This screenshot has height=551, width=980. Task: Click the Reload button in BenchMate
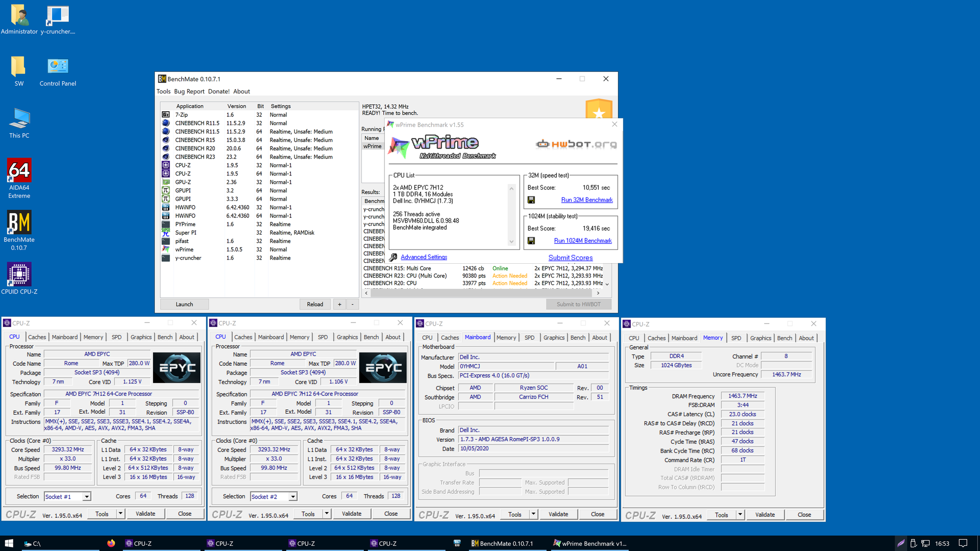click(315, 304)
